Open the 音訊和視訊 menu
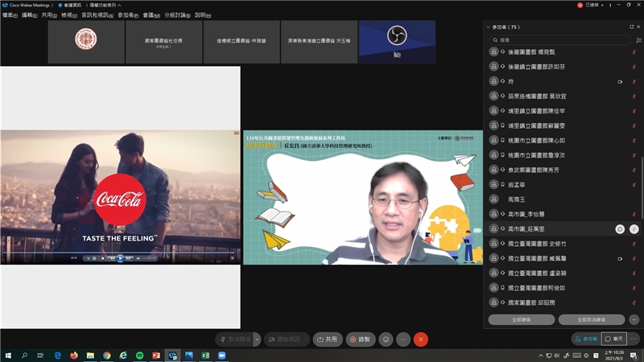This screenshot has width=644, height=362. [97, 15]
